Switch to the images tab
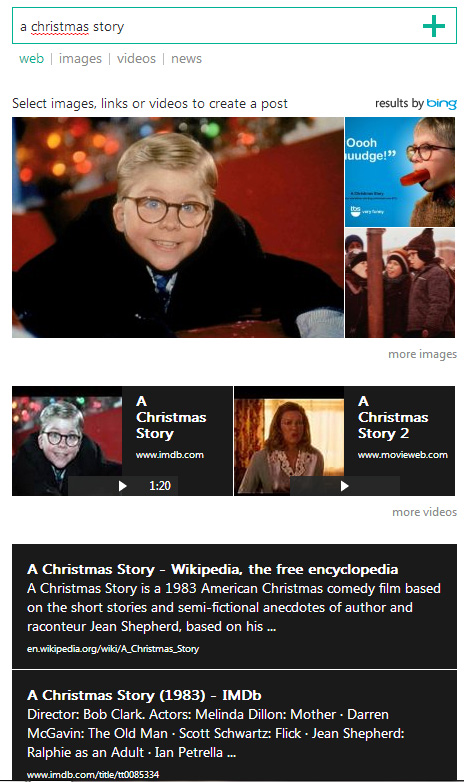Image resolution: width=464 pixels, height=782 pixels. pyautogui.click(x=80, y=59)
